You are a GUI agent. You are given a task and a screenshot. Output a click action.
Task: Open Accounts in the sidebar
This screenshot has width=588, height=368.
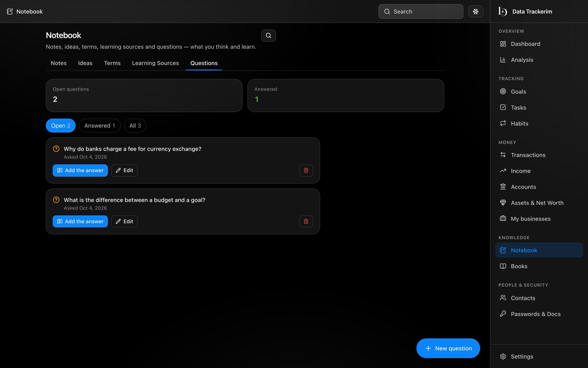point(539,187)
